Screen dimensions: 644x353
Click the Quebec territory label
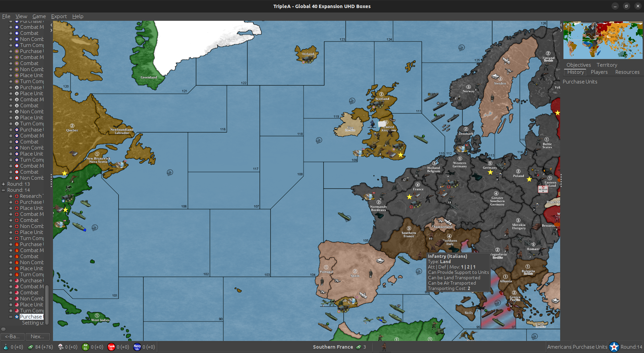(72, 130)
